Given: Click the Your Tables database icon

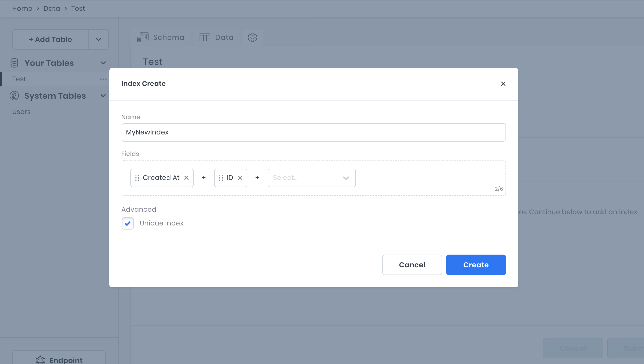Looking at the screenshot, I should pos(14,63).
